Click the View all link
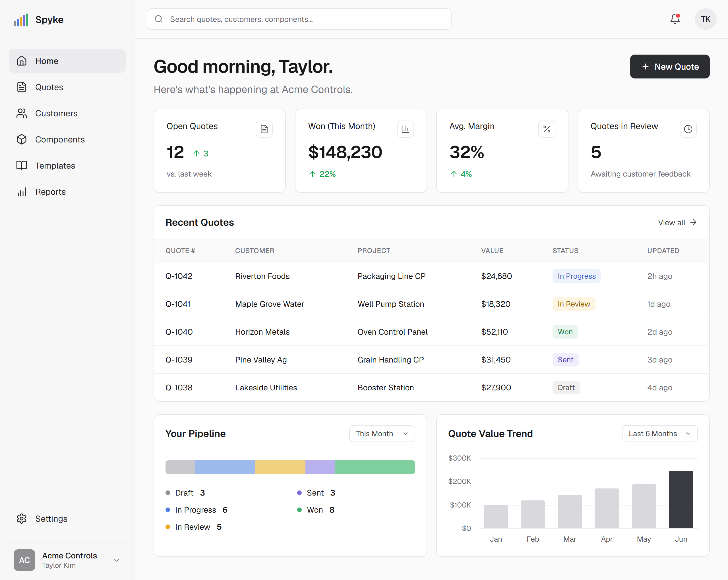 [677, 223]
